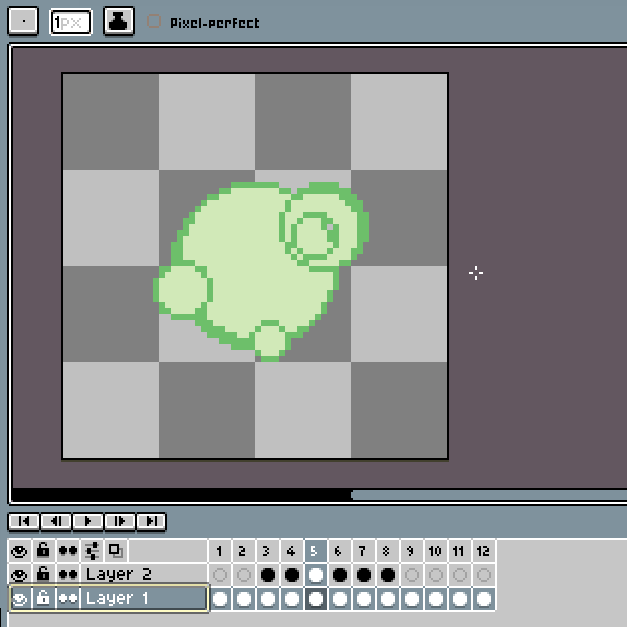The height and width of the screenshot is (627, 627).
Task: Open the brush type selector button
Action: (23, 21)
